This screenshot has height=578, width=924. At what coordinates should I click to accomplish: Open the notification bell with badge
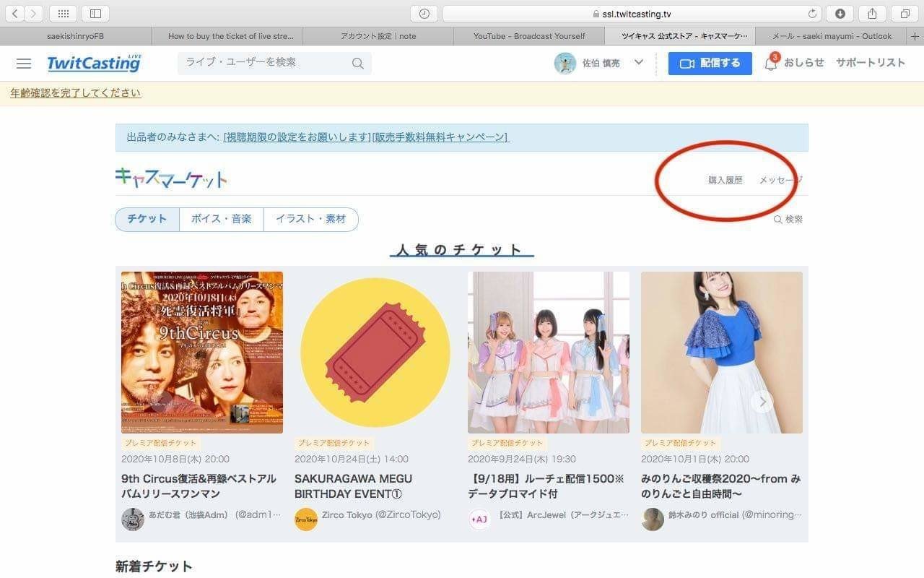pos(770,63)
